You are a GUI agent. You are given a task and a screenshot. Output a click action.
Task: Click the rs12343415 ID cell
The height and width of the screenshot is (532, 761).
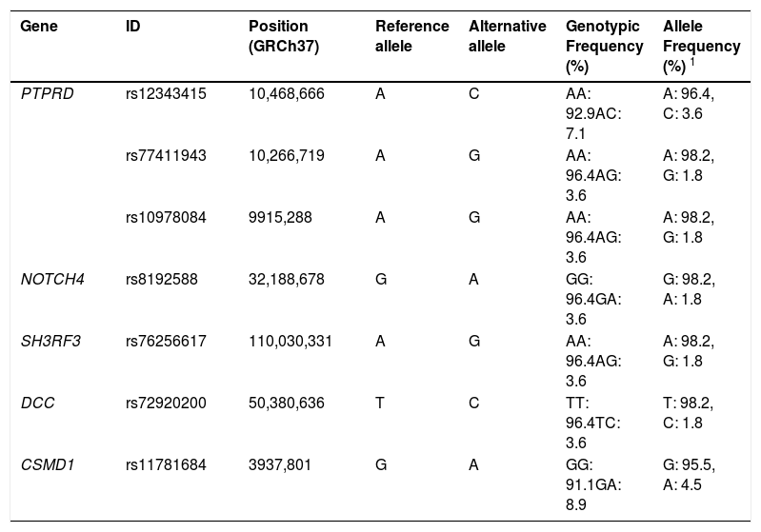(166, 93)
